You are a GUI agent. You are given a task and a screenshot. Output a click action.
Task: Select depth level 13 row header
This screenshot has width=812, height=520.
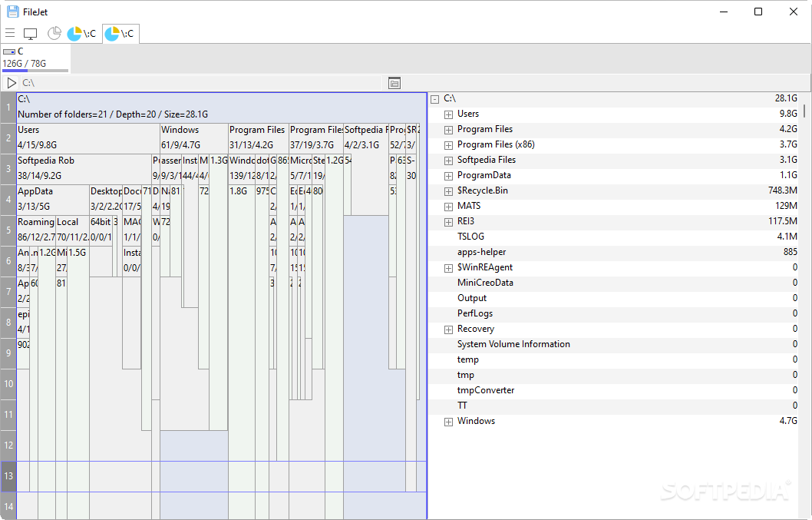8,476
